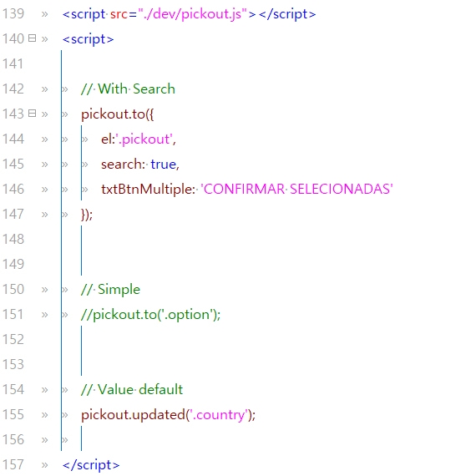Click line number 141 in the gutter
The height and width of the screenshot is (476, 471).
[x=13, y=64]
